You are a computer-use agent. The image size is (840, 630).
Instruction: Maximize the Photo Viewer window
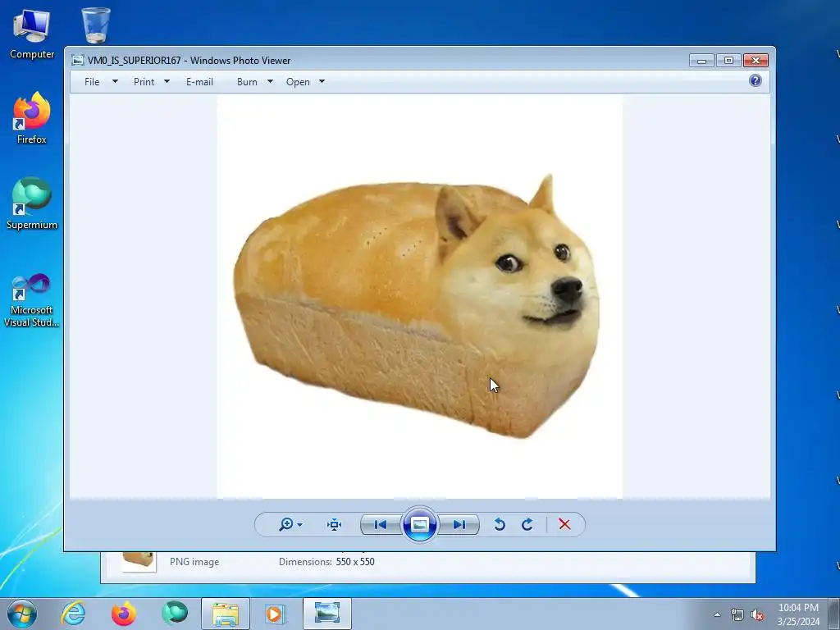coord(728,61)
